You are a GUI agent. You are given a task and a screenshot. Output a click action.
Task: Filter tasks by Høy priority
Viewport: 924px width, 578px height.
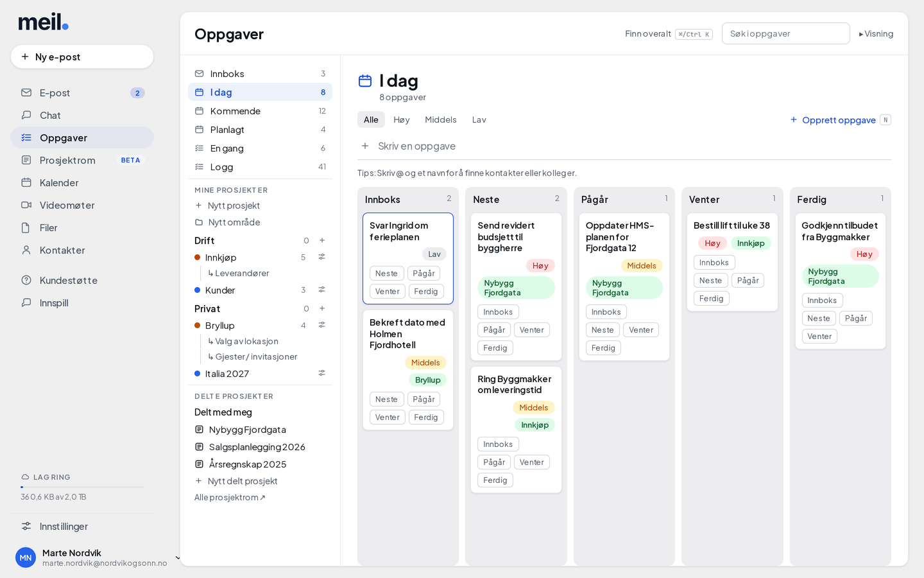[402, 119]
